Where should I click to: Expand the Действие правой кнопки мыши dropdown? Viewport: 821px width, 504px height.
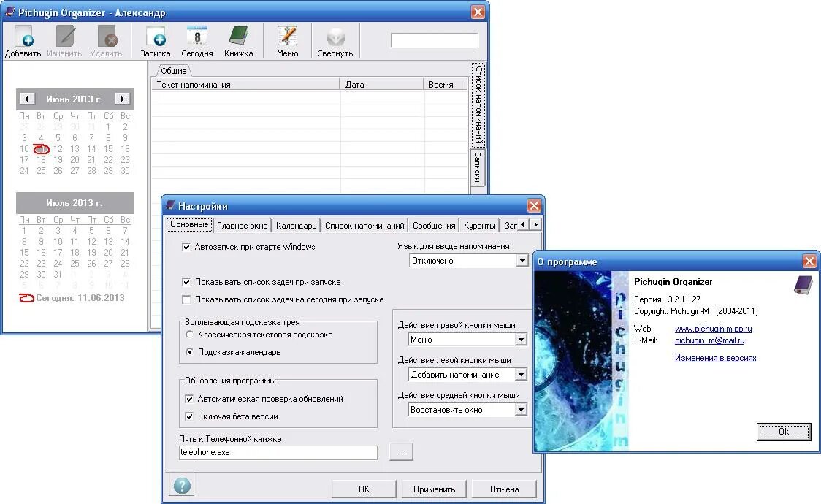click(521, 340)
